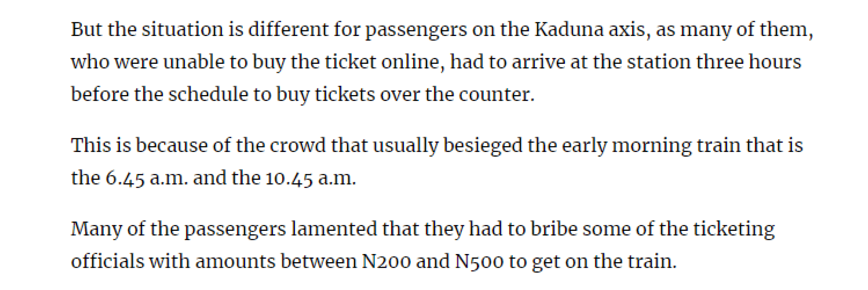This screenshot has width=868, height=290.
Task: Click the phrase 'get on the train.'
Action: click(x=604, y=262)
